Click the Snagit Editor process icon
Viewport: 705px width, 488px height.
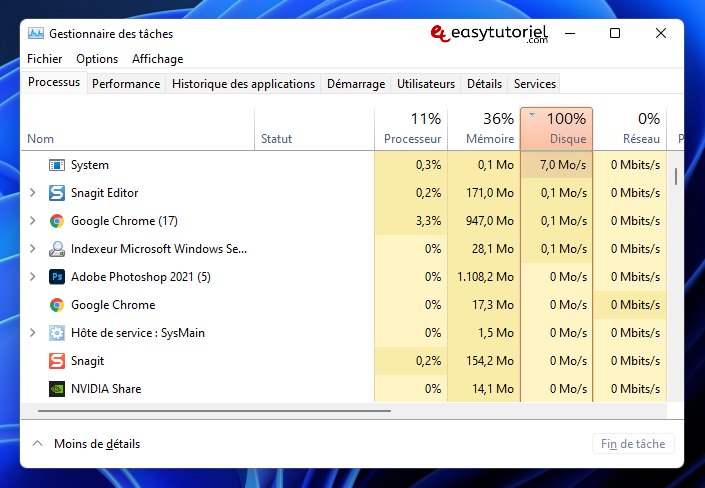pyautogui.click(x=57, y=193)
